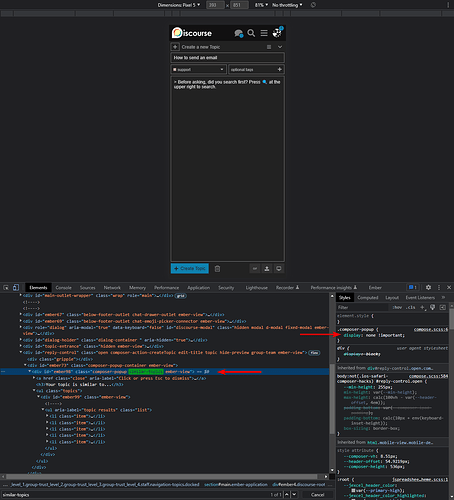
Task: Click the new style rule plus icon
Action: 422,307
